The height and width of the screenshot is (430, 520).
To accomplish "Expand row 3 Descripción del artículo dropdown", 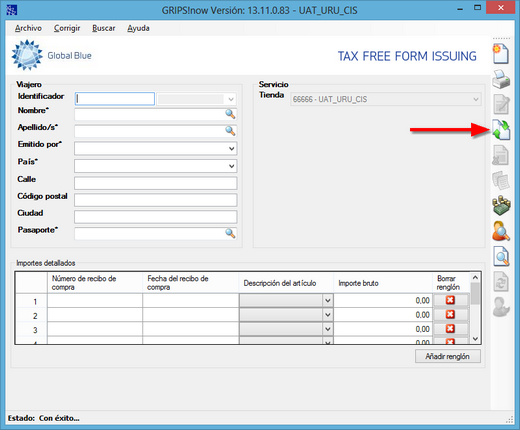I will (x=328, y=329).
